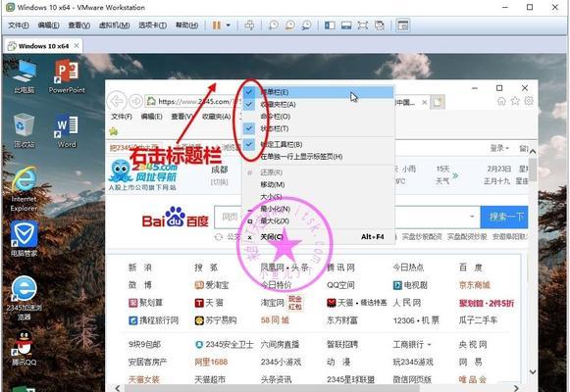Pause the virtual machine from the VMware toolbar

pyautogui.click(x=216, y=25)
